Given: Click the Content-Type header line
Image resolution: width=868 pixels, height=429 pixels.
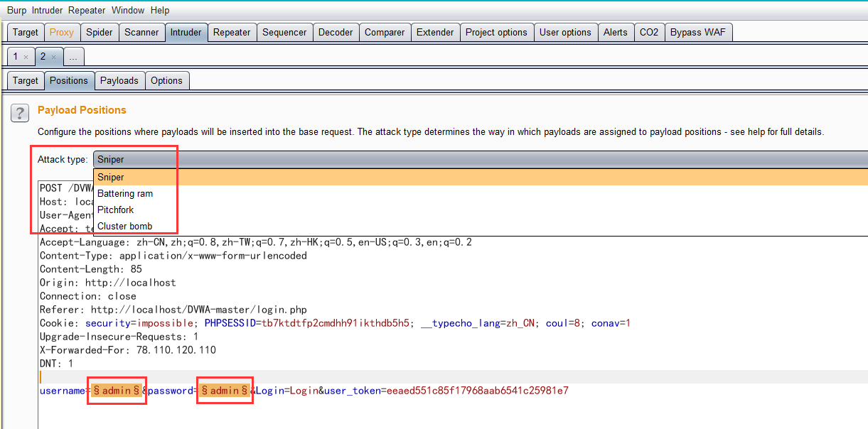Looking at the screenshot, I should click(173, 256).
